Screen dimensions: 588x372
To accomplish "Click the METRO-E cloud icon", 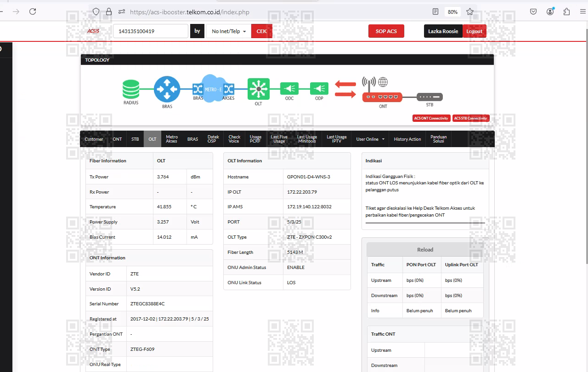I will [x=213, y=88].
